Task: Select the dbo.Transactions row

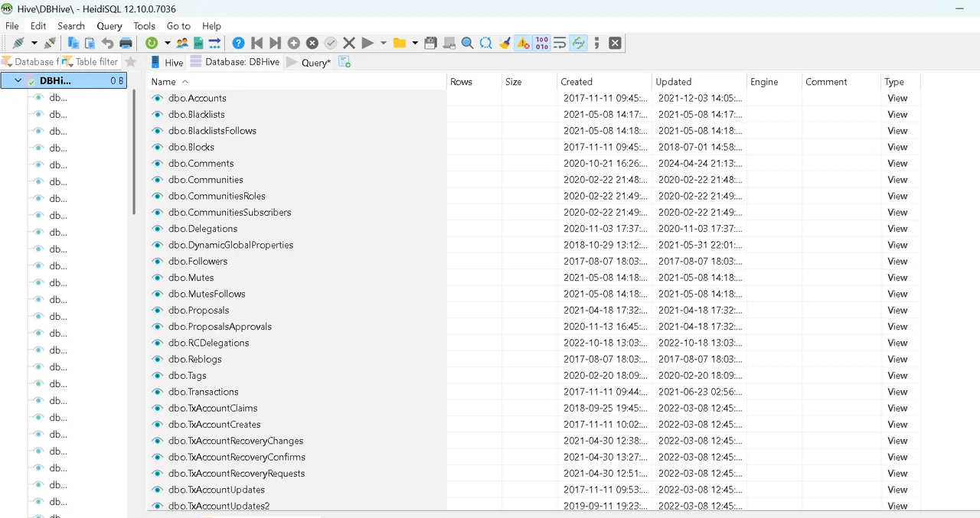Action: pyautogui.click(x=534, y=392)
